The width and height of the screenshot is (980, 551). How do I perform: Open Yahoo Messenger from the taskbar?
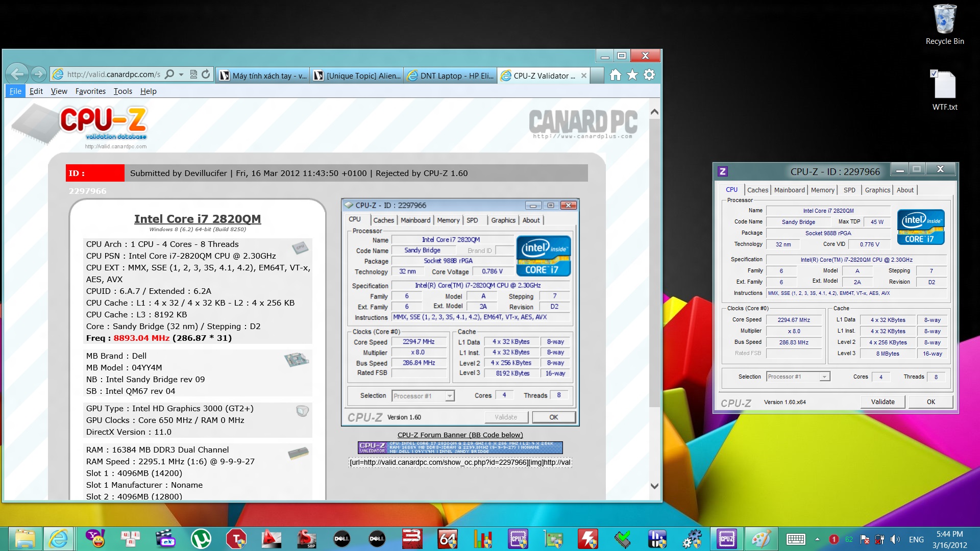(x=95, y=539)
